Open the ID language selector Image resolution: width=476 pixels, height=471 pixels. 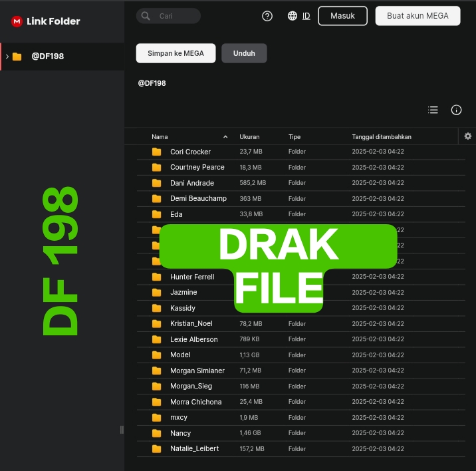click(306, 16)
